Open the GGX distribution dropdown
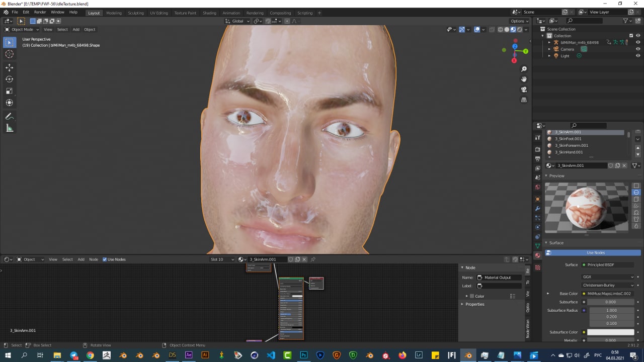The width and height of the screenshot is (644, 362). pos(608,277)
